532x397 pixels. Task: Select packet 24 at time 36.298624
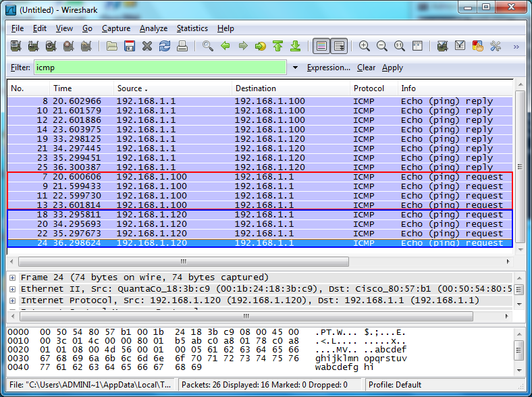(x=260, y=243)
